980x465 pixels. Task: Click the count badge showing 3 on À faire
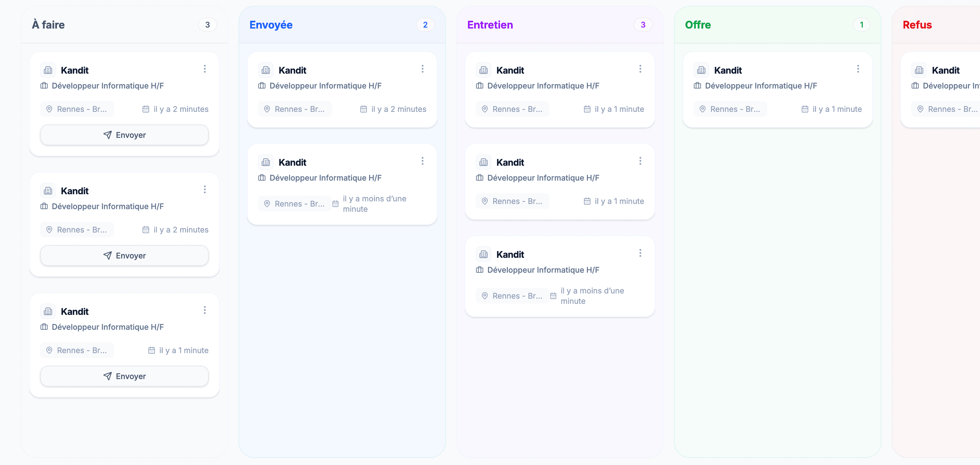pyautogui.click(x=207, y=24)
